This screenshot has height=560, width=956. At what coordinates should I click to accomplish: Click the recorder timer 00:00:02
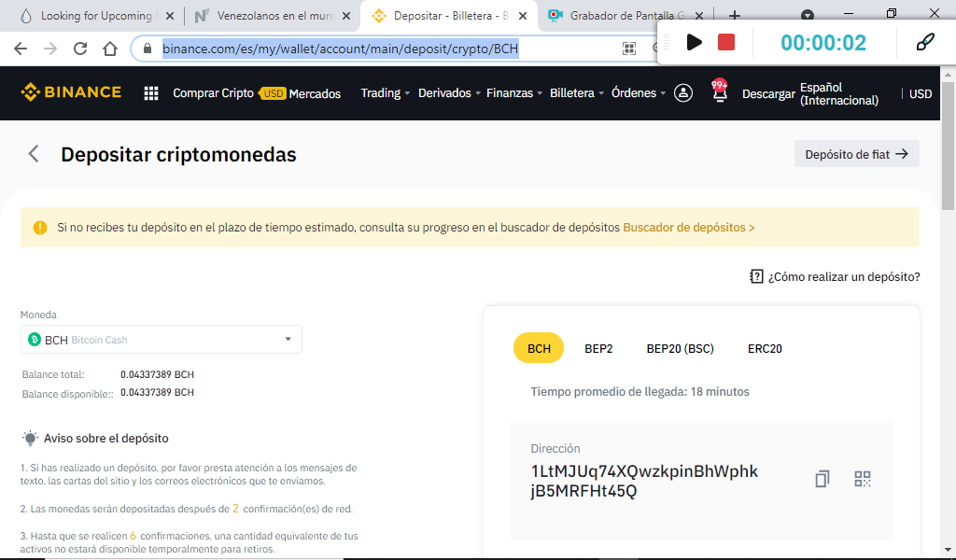click(x=823, y=43)
